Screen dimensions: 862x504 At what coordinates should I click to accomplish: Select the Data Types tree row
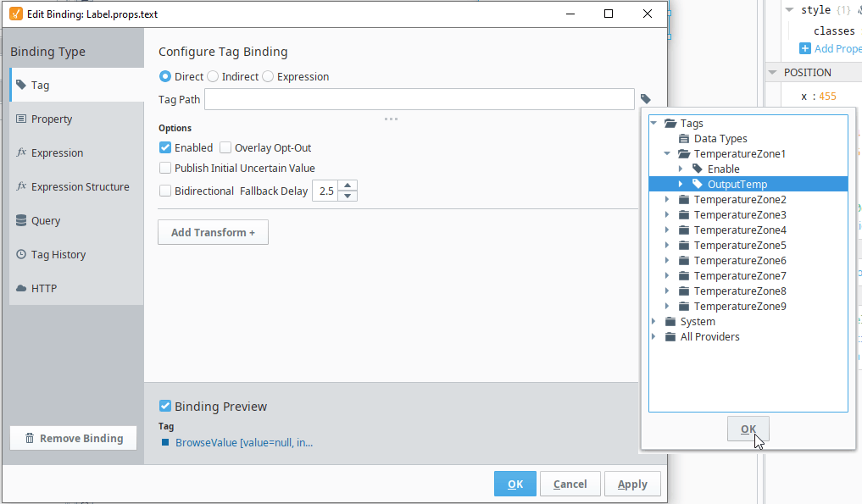point(720,139)
